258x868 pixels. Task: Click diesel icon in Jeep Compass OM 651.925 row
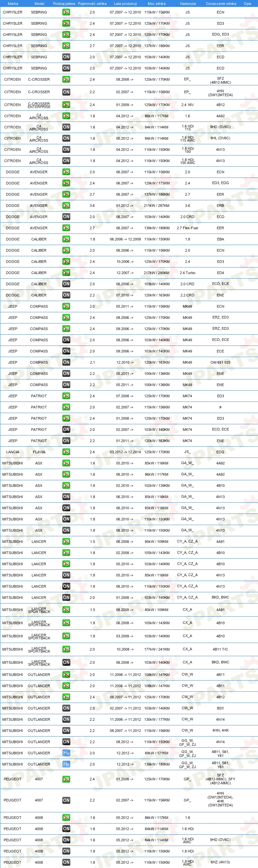66,363
